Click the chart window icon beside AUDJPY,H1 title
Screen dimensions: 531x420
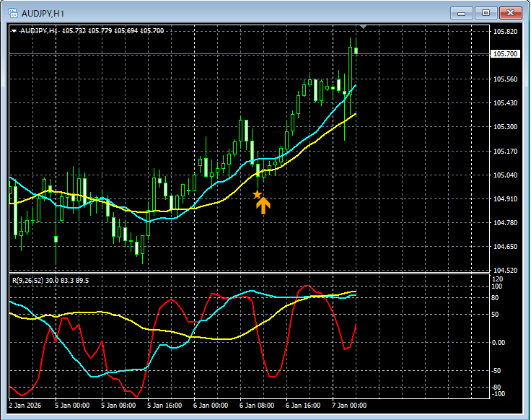13,13
